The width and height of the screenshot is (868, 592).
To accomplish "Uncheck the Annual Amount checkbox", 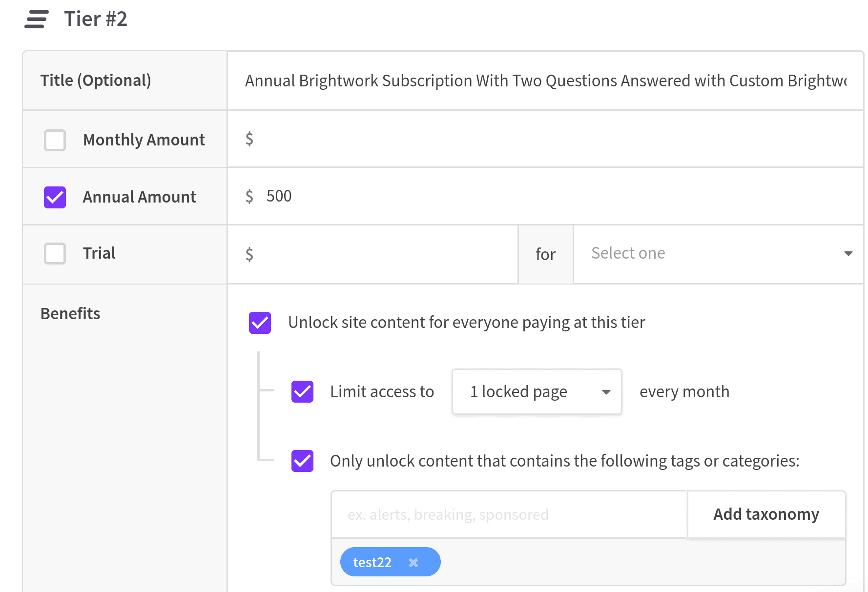I will tap(55, 197).
